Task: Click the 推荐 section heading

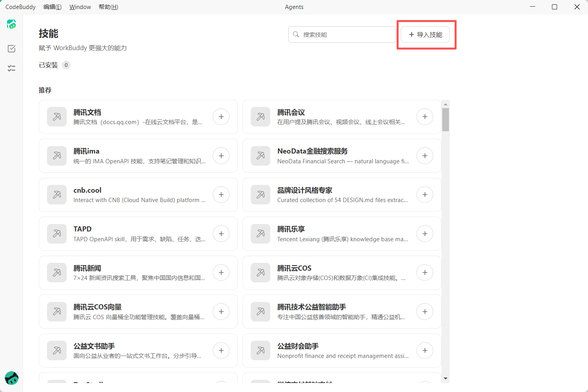Action: tap(45, 90)
